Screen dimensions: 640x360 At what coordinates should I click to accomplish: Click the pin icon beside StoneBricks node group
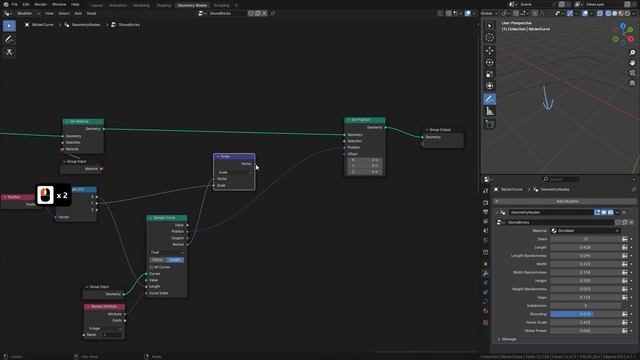pos(273,13)
